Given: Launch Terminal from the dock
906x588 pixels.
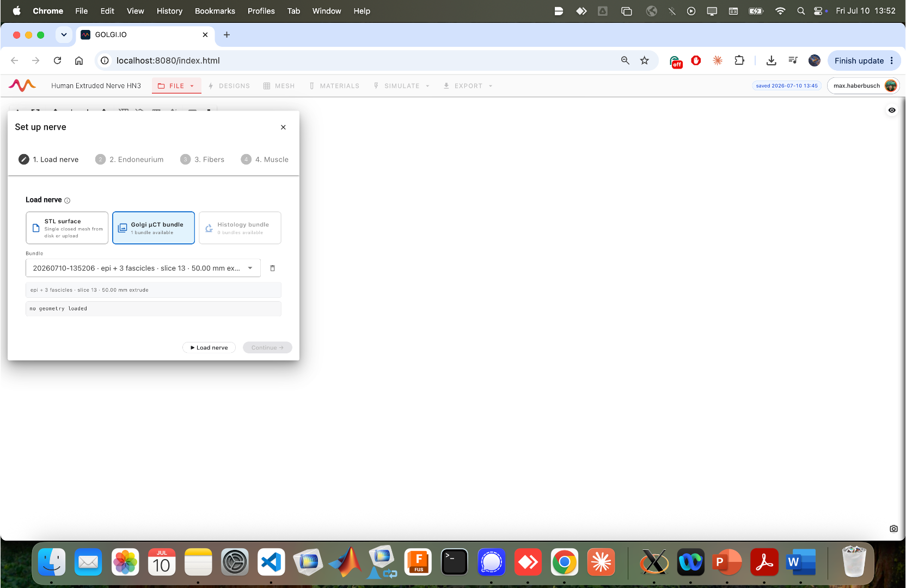Looking at the screenshot, I should click(x=454, y=562).
